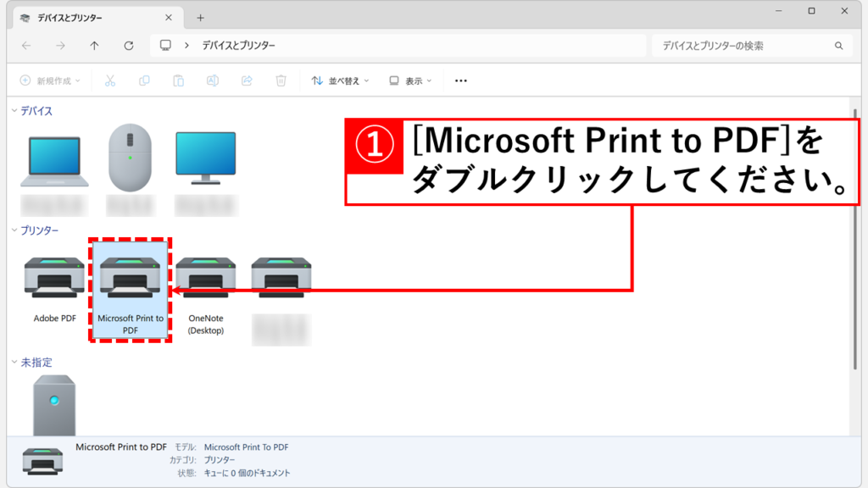Collapse the プリンター group

14,230
